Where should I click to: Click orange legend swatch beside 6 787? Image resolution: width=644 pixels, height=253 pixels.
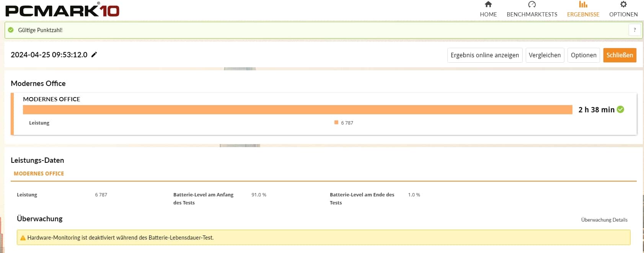(336, 123)
